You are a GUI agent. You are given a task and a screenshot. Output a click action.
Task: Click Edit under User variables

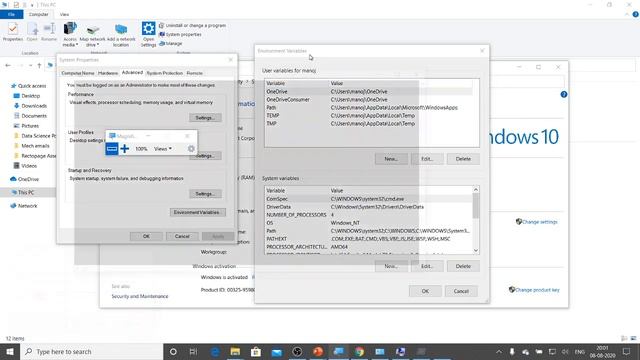click(x=427, y=159)
